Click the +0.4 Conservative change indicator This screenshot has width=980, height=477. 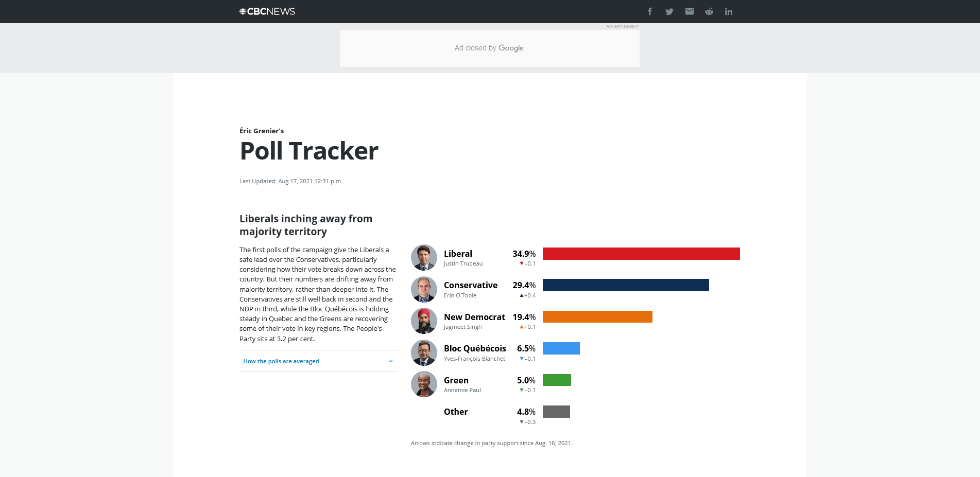527,295
